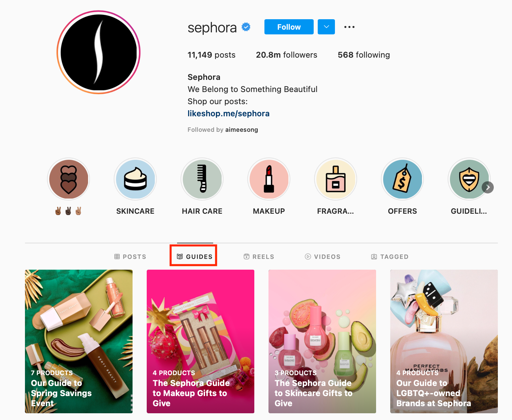Switch to the Reels tab

[x=259, y=257]
